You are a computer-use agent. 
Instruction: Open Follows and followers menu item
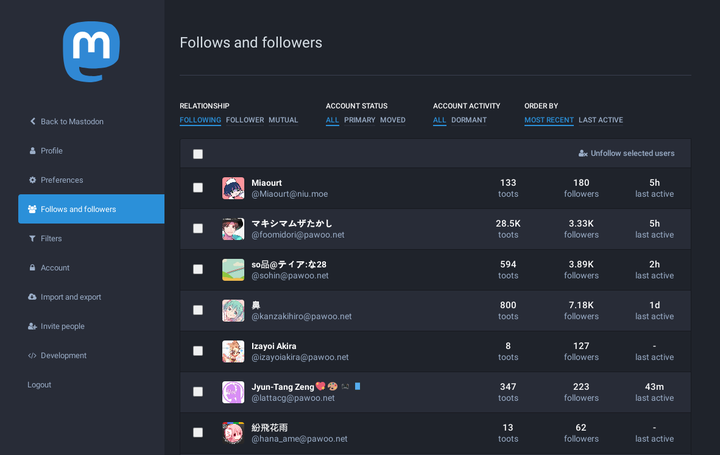pyautogui.click(x=91, y=209)
